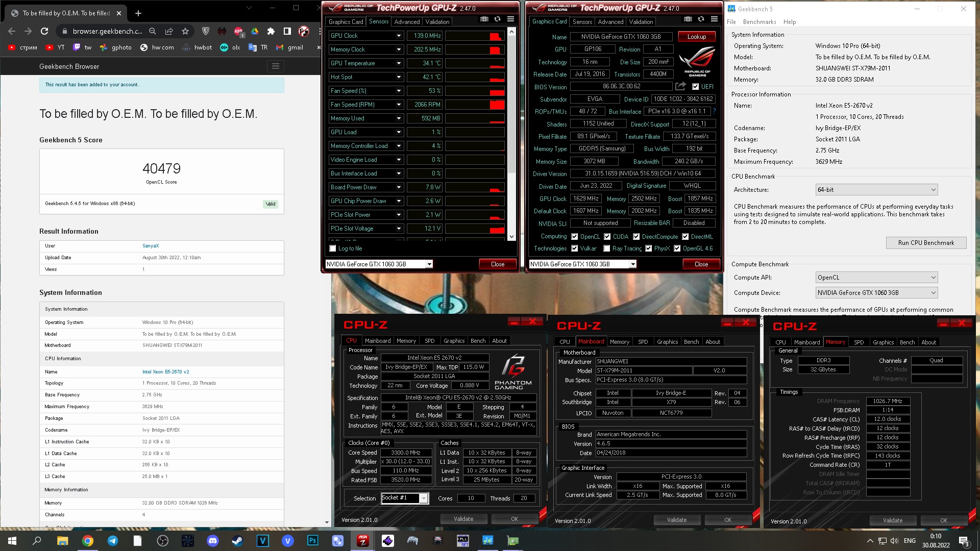Image resolution: width=980 pixels, height=551 pixels.
Task: Click the Geekbench page scrollbar down arrow
Action: pos(327,522)
